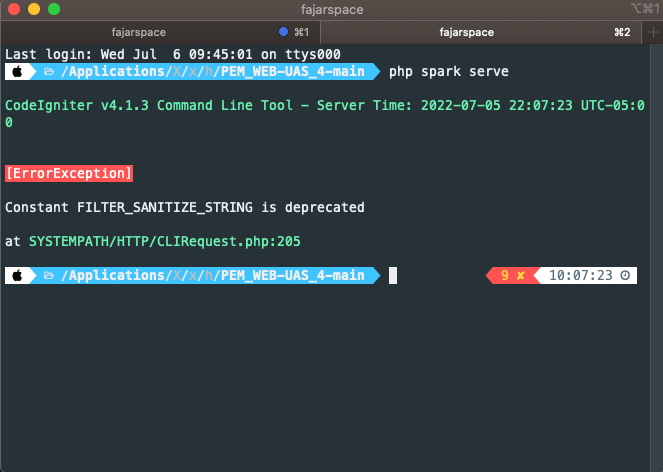Click the ⌘1 shortcut label on first tab

pyautogui.click(x=301, y=32)
